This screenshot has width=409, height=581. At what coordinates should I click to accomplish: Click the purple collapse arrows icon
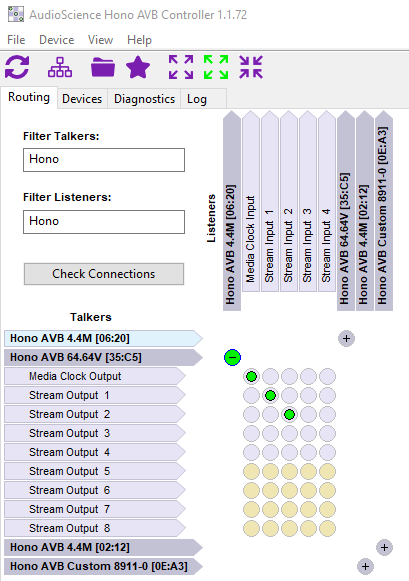point(251,67)
